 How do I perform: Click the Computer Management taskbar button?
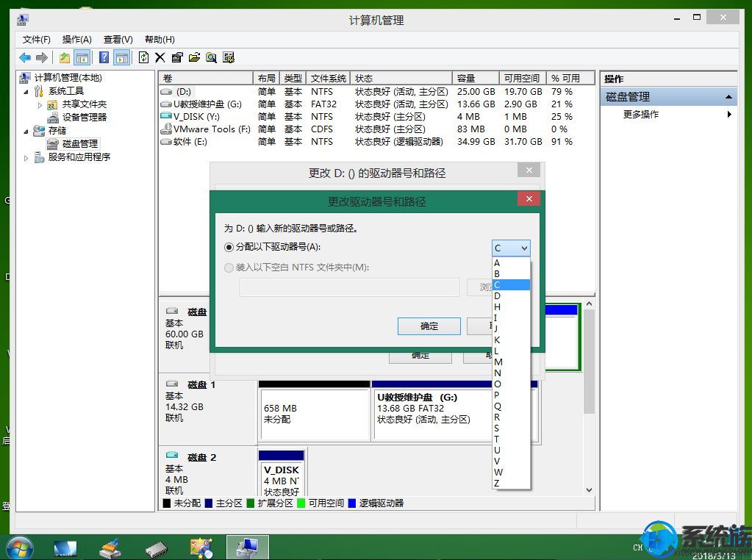point(248,548)
